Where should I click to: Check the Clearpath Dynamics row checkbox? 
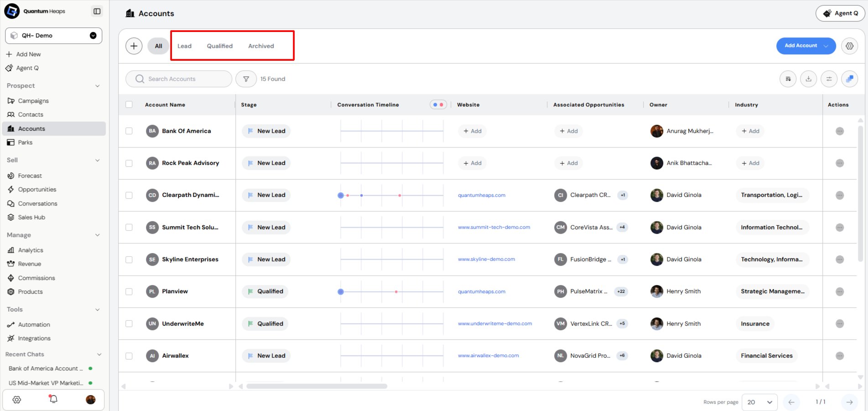[129, 195]
